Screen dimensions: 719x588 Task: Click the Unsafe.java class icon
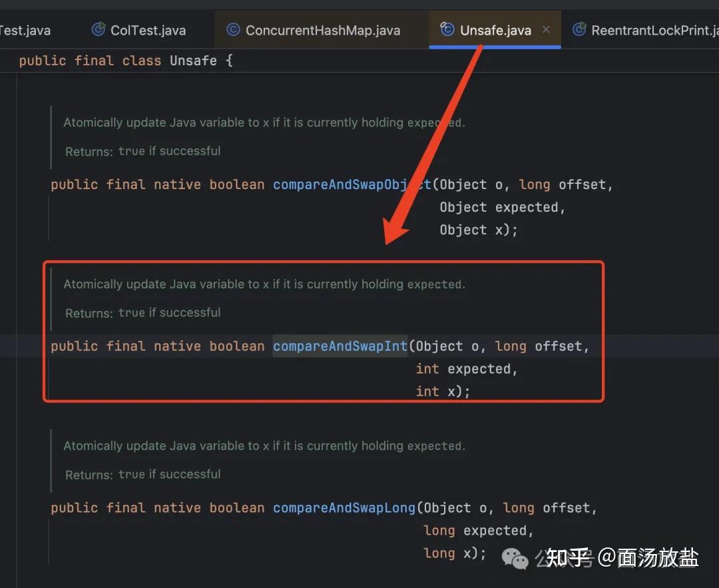click(447, 29)
